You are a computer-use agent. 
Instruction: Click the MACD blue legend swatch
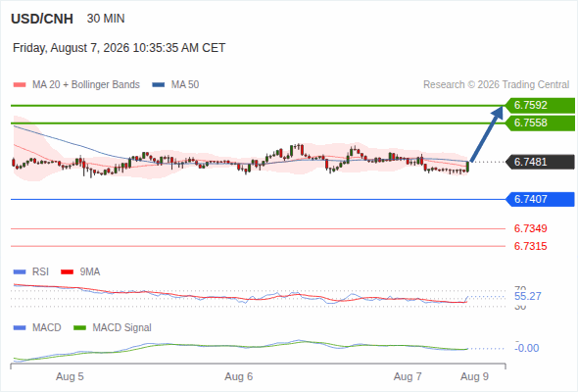[20, 328]
